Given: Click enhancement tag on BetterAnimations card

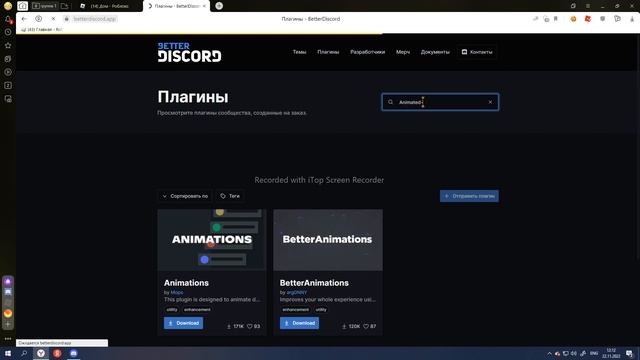Looking at the screenshot, I should (x=296, y=309).
